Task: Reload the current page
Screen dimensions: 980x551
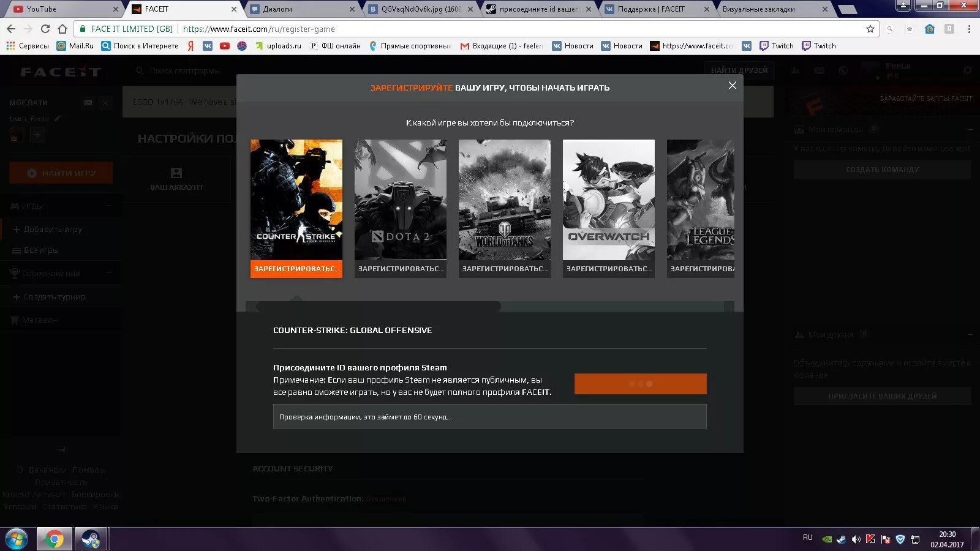Action: click(x=45, y=29)
